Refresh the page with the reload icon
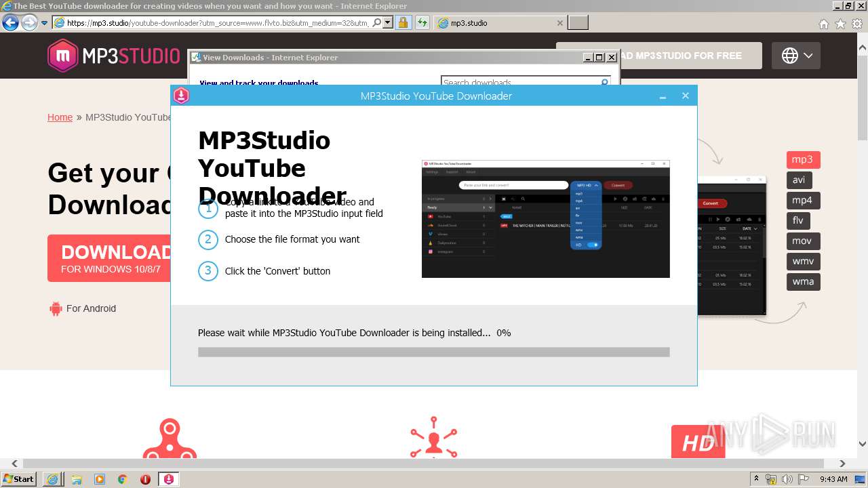The image size is (868, 488). (x=422, y=22)
